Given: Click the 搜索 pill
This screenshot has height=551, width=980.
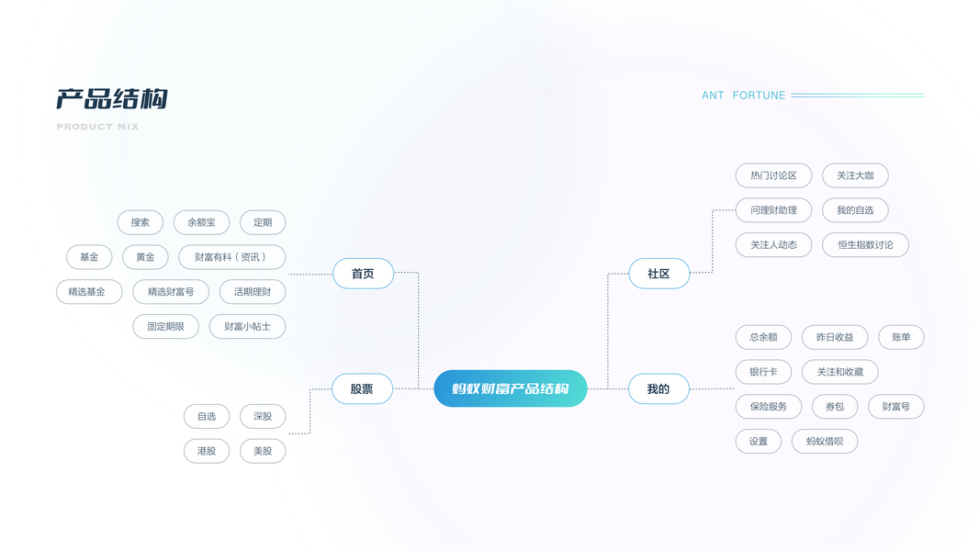Looking at the screenshot, I should pos(140,222).
